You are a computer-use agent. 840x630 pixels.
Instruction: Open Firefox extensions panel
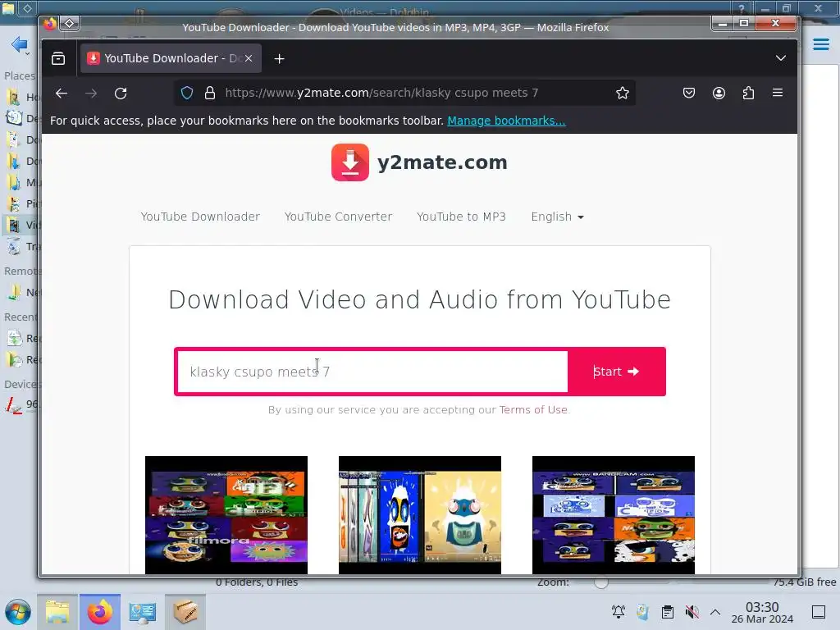[748, 94]
